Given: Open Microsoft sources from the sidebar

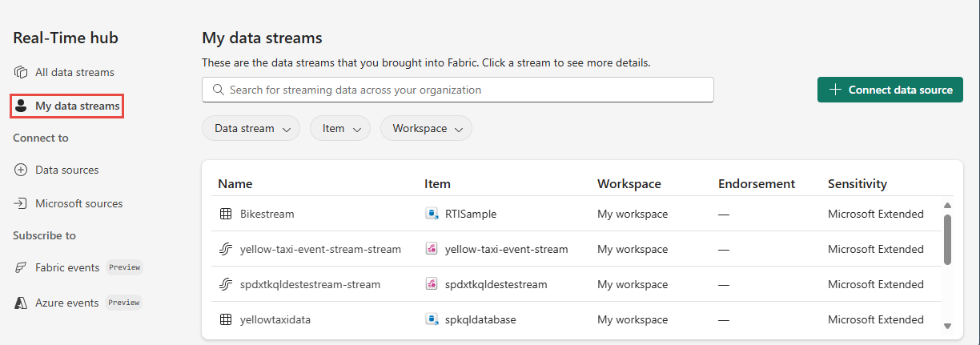Looking at the screenshot, I should pyautogui.click(x=78, y=203).
